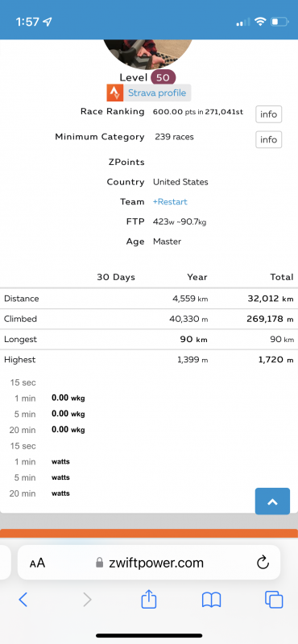Open info for Minimum Category
Viewport: 298px width, 644px height.
269,139
